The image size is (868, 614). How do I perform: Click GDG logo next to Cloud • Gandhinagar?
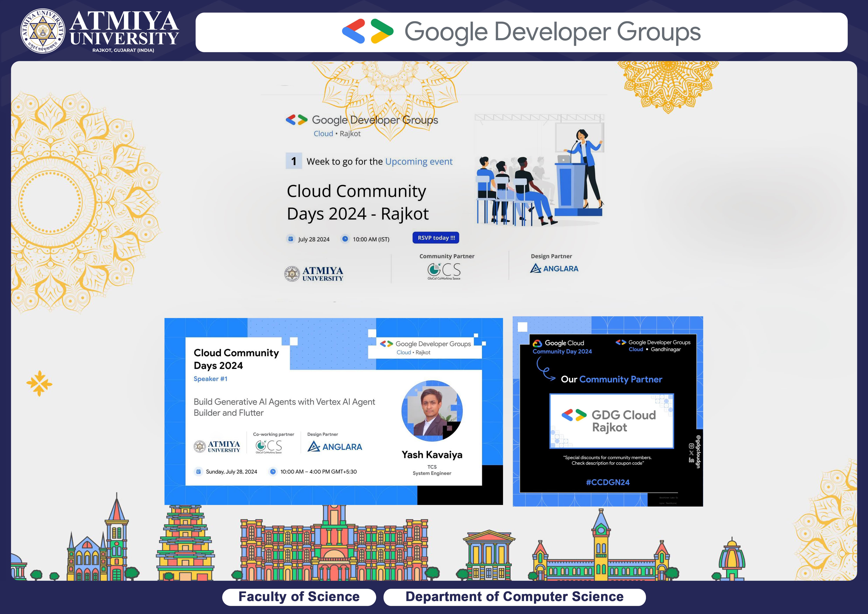click(621, 342)
